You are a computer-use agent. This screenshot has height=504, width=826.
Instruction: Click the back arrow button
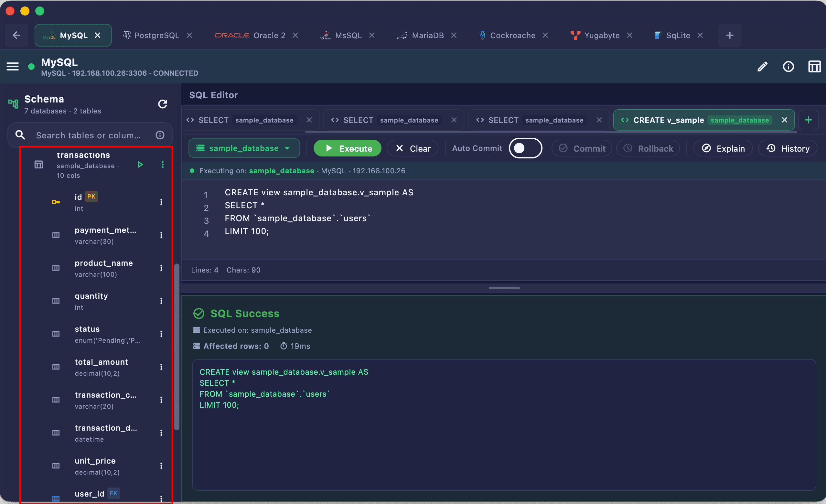click(16, 35)
